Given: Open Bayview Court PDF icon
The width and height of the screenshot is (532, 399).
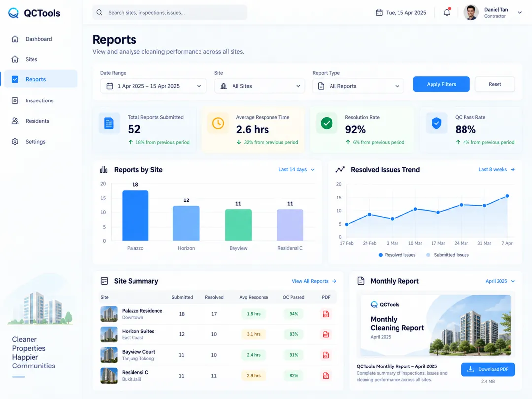Looking at the screenshot, I should pyautogui.click(x=326, y=355).
